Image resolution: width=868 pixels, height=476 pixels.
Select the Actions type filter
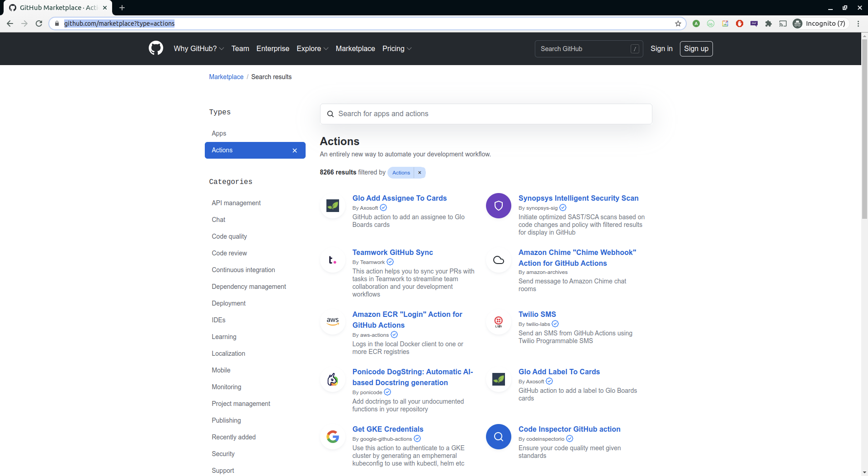tap(255, 150)
